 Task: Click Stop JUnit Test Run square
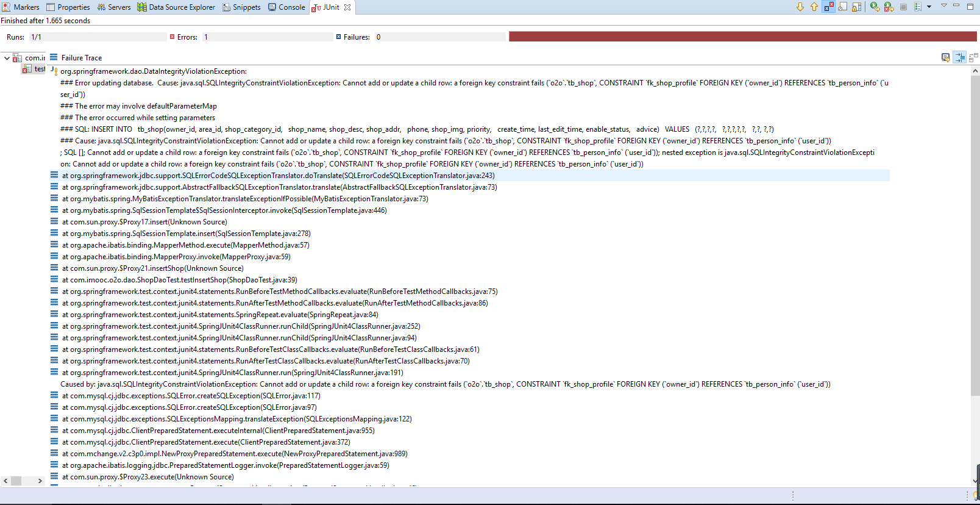click(903, 7)
